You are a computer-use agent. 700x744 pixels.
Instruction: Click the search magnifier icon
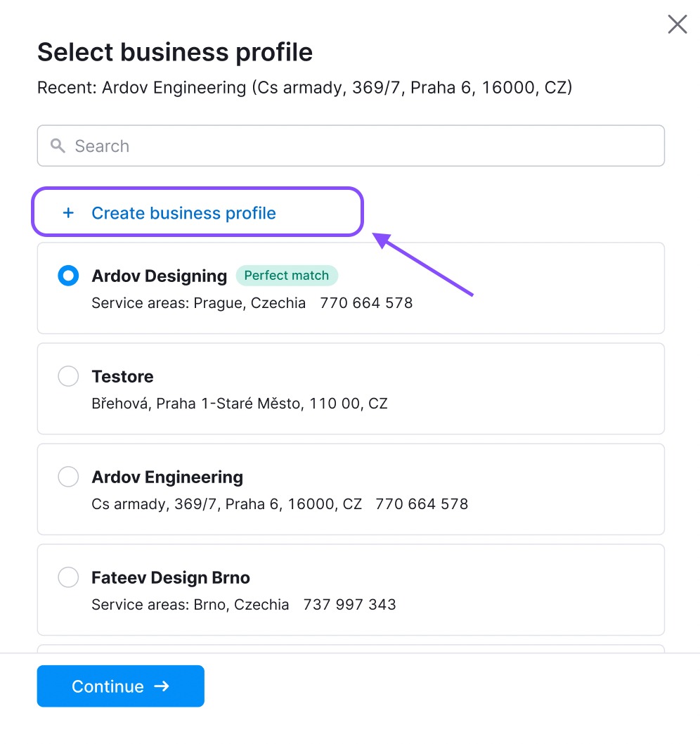58,146
